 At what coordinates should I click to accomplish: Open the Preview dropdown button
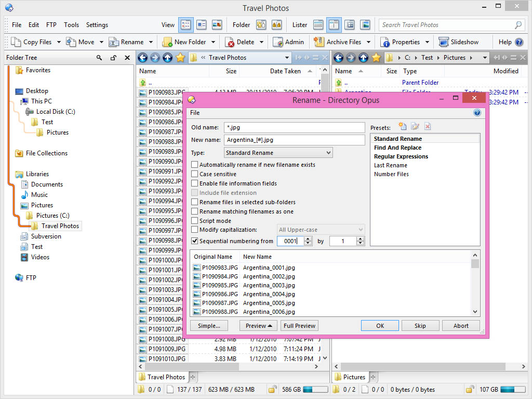pos(259,326)
